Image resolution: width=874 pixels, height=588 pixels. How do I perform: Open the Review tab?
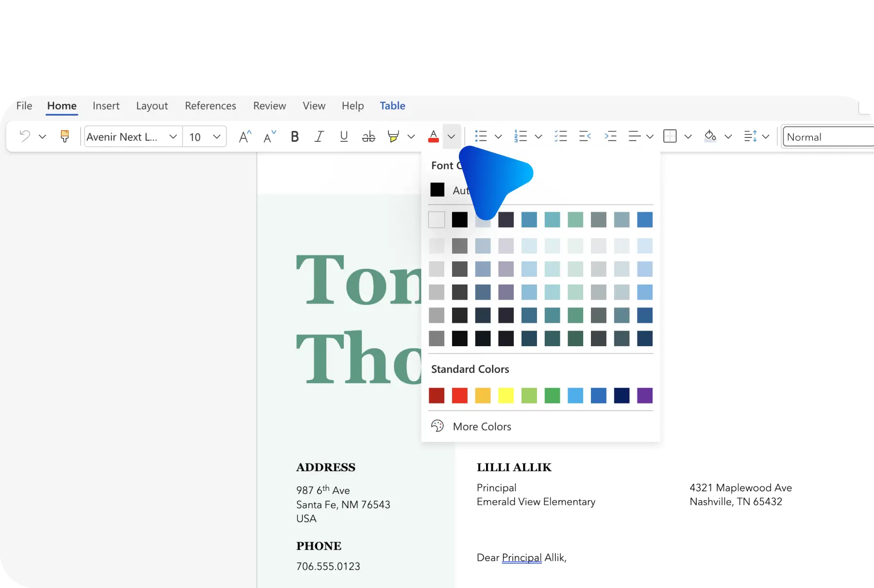pyautogui.click(x=269, y=106)
